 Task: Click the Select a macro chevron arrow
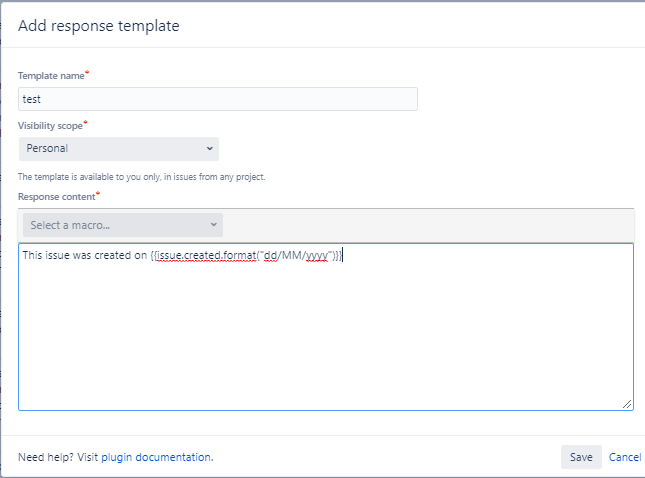coord(213,225)
